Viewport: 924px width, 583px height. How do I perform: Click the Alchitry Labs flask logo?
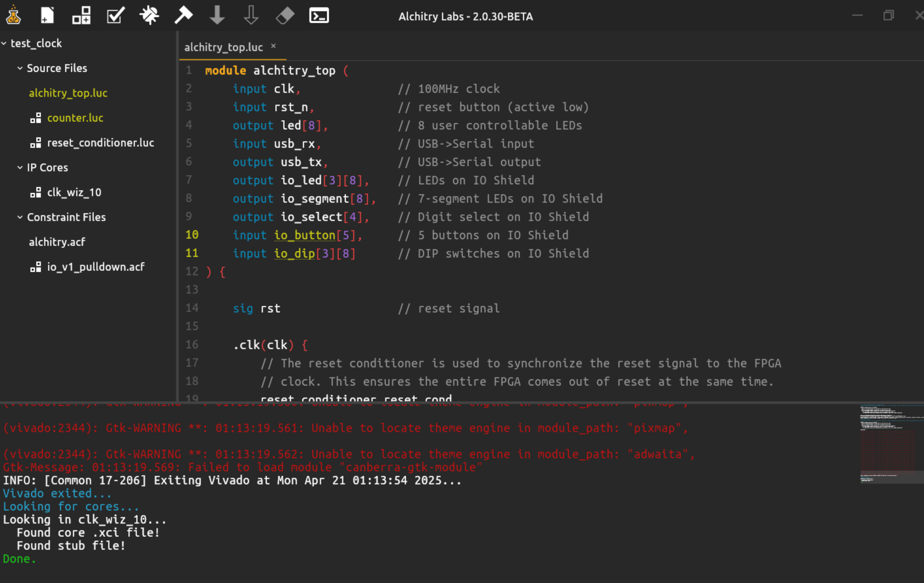(14, 15)
